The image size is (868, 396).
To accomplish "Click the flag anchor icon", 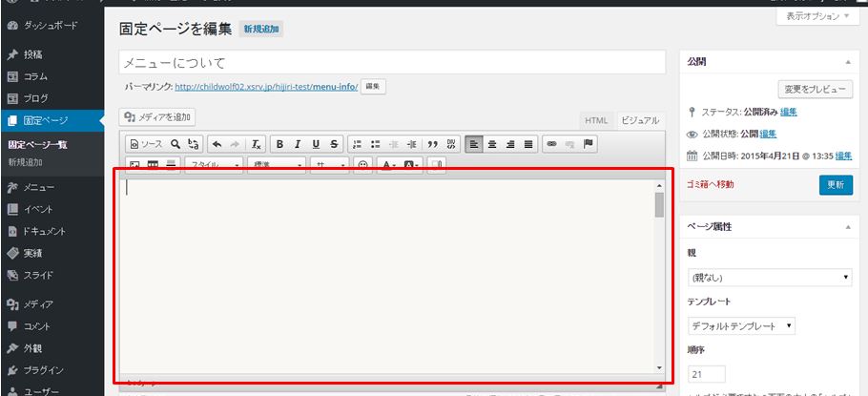I will [589, 144].
